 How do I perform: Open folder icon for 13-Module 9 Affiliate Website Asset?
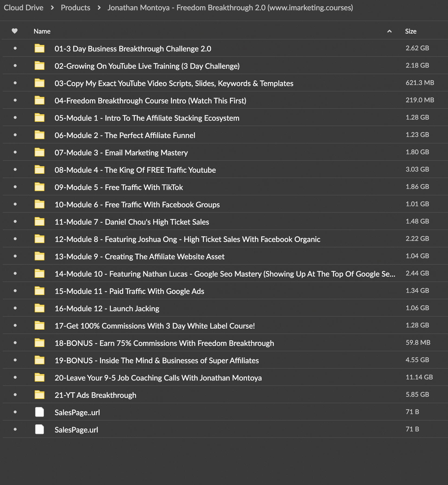pos(40,256)
